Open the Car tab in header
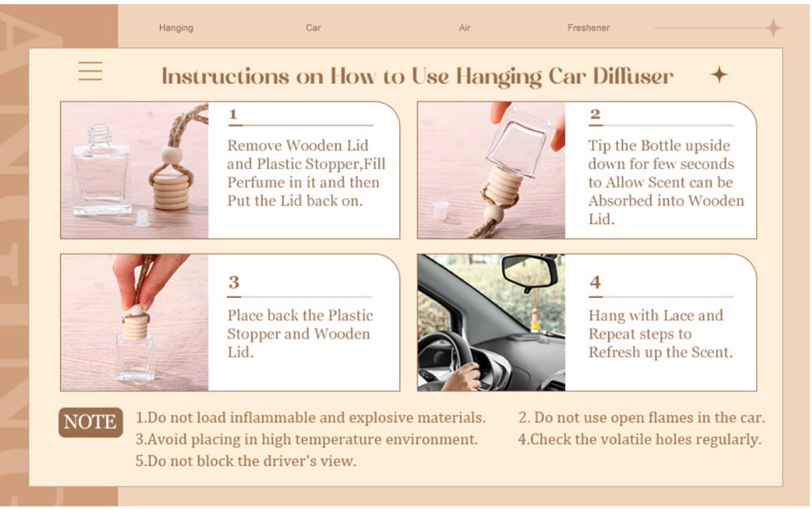Screen dimensions: 812x509 (x=313, y=28)
